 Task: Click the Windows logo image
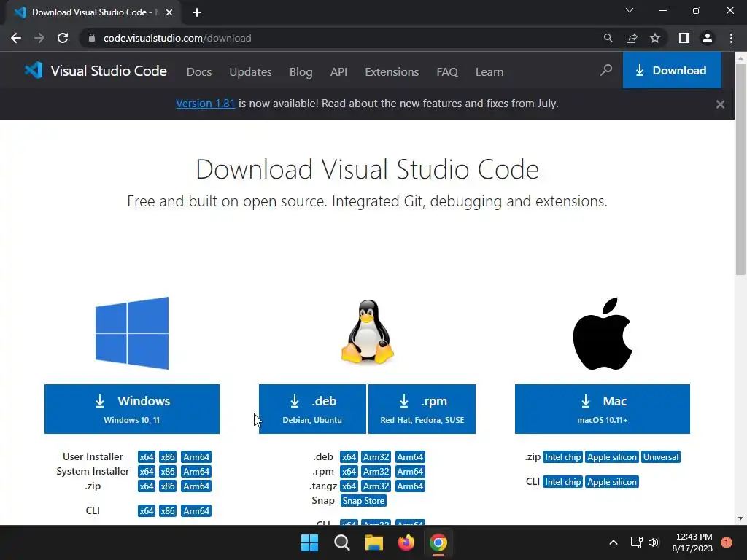tap(132, 332)
